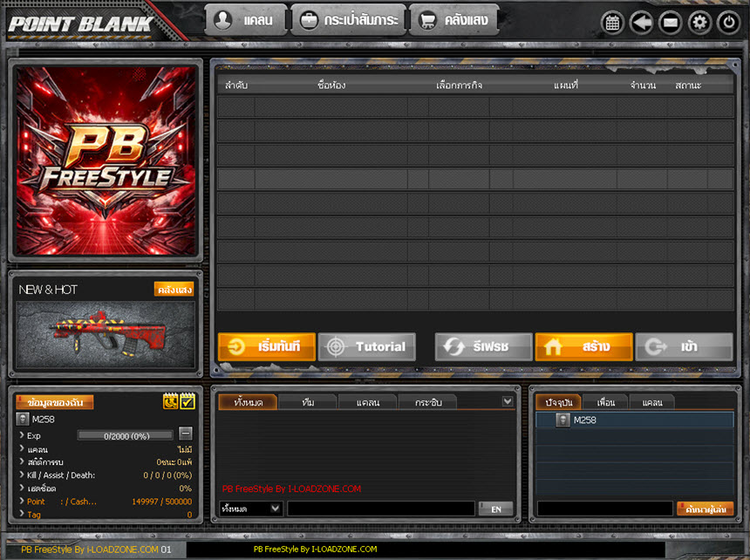Select the แคลน tab in player list

click(x=652, y=402)
